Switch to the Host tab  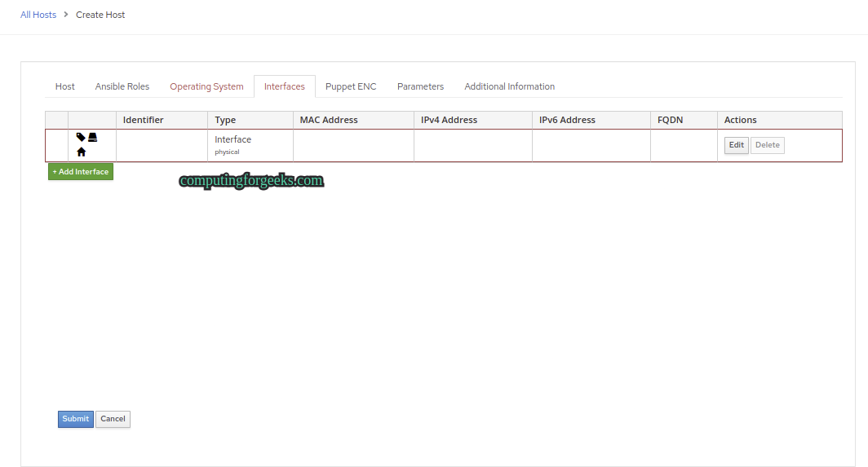point(64,86)
